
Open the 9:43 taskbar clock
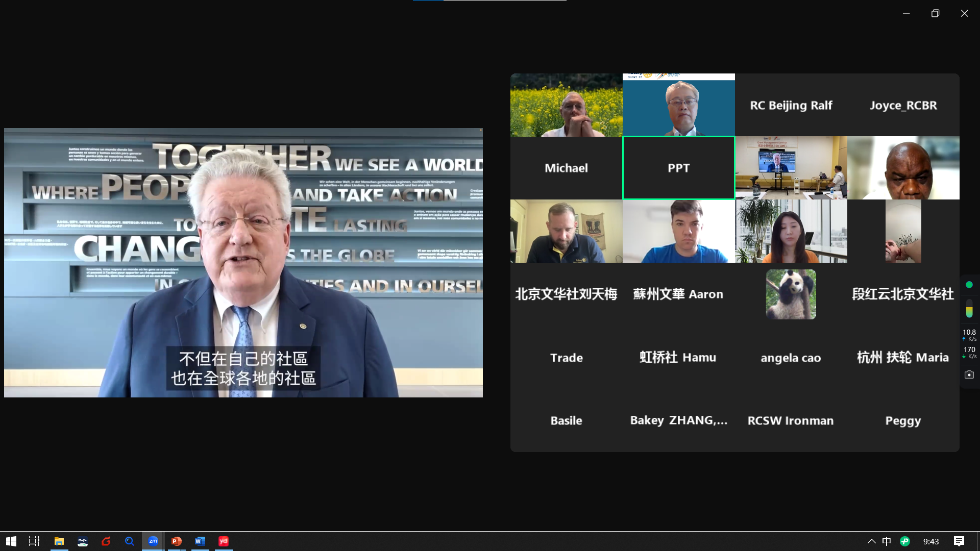(931, 541)
